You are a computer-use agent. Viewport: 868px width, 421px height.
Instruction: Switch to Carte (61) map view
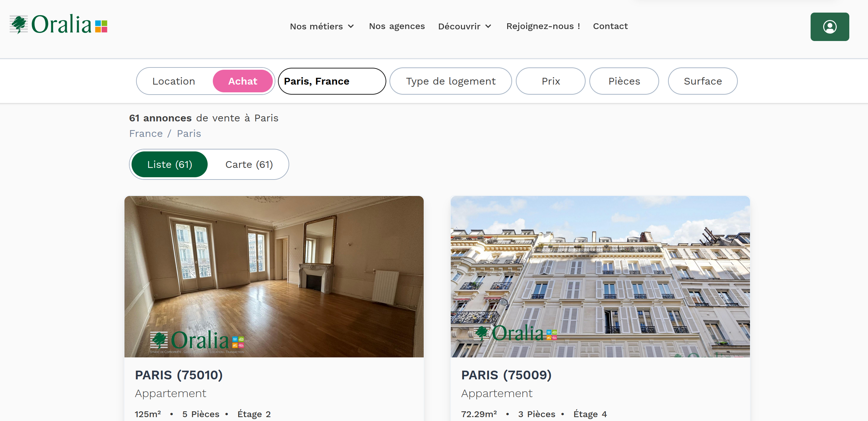tap(249, 164)
